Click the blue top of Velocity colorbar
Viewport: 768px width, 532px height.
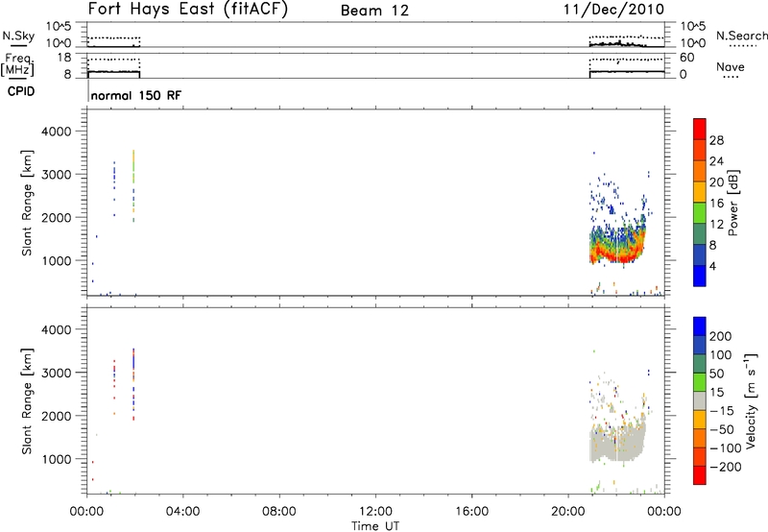click(x=700, y=326)
